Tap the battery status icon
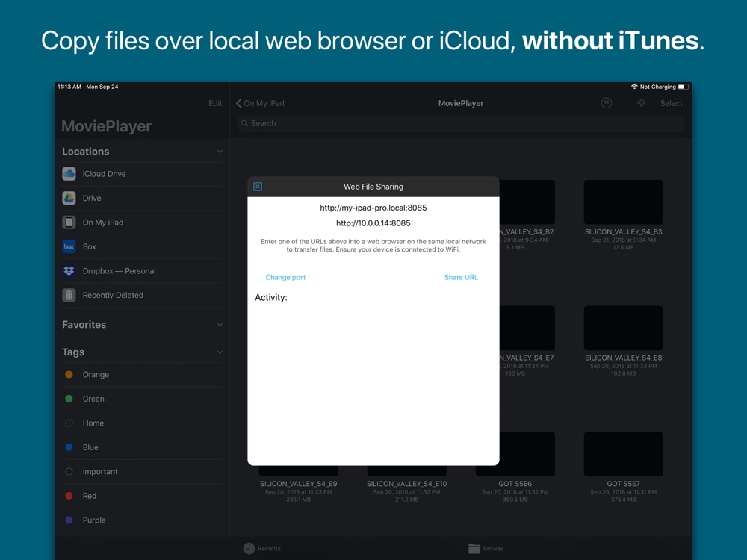This screenshot has height=560, width=747. point(684,87)
